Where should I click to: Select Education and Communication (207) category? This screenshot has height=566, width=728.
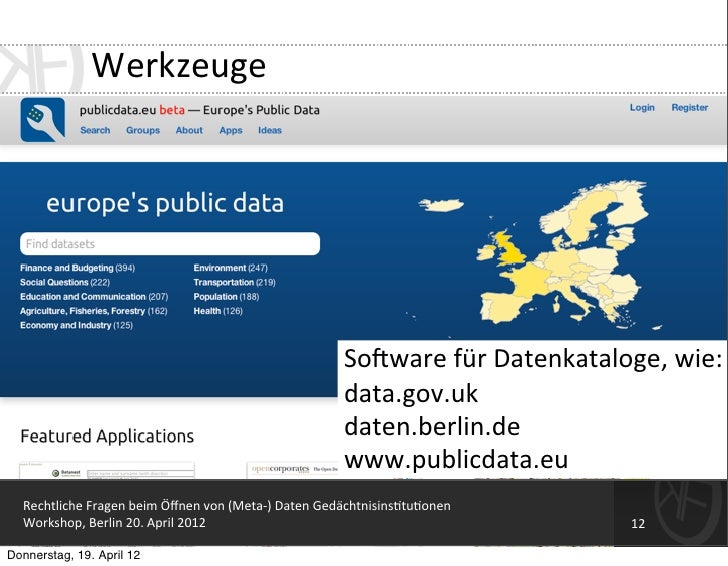[94, 297]
